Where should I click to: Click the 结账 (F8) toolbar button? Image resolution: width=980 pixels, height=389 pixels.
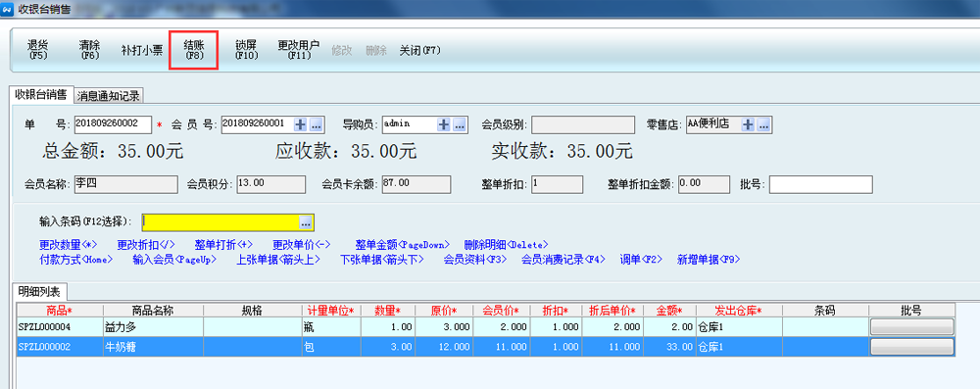tap(194, 49)
